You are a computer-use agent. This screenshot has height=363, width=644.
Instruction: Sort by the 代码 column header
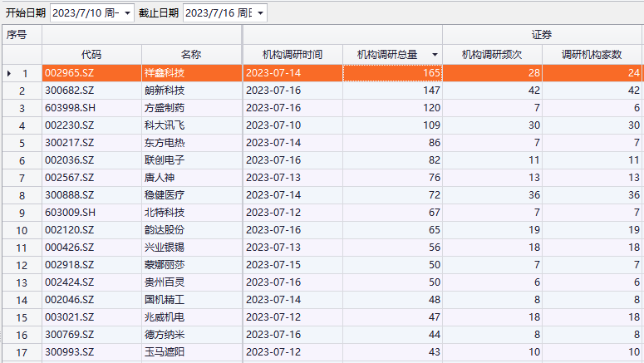(x=91, y=55)
